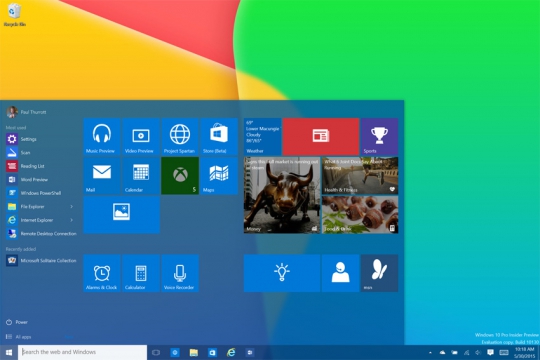This screenshot has width=540, height=360.
Task: Open the Xbox tile
Action: 180,176
